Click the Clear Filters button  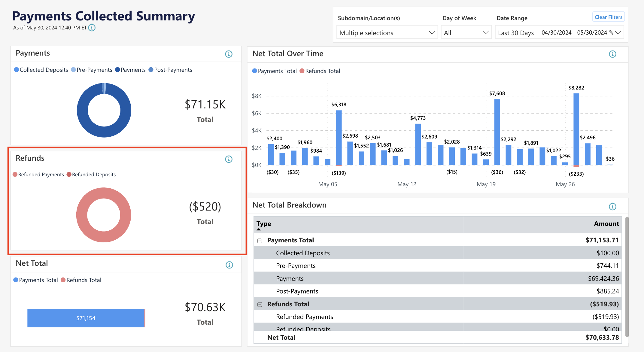point(608,17)
